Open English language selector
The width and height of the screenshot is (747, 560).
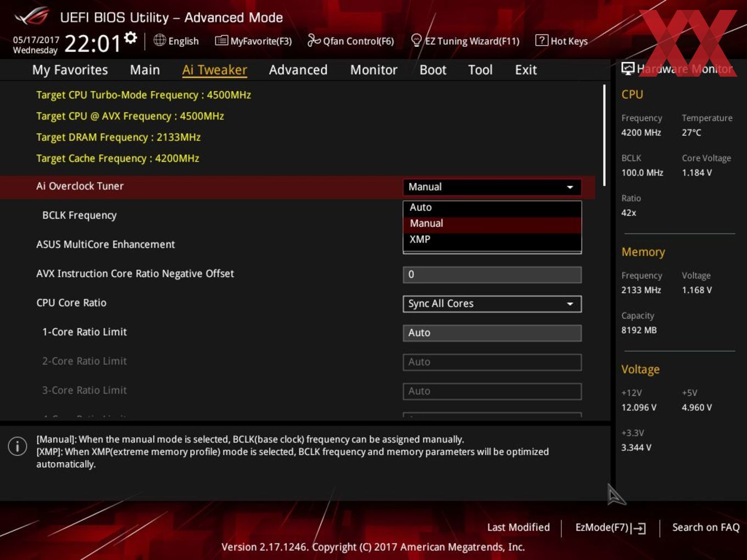(x=183, y=41)
